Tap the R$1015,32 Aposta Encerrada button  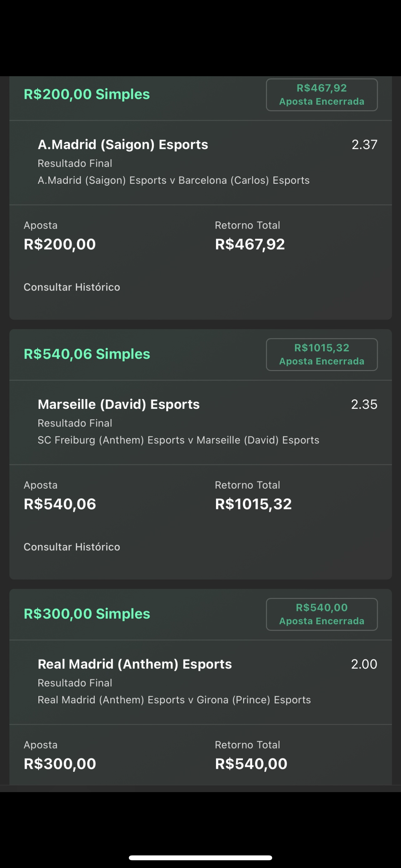322,355
